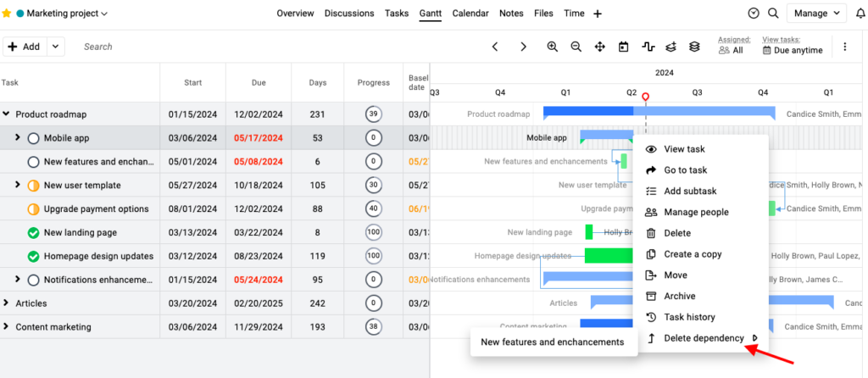Screen dimensions: 868x378
Task: Click the favorite star next to Marketing project
Action: 7,14
